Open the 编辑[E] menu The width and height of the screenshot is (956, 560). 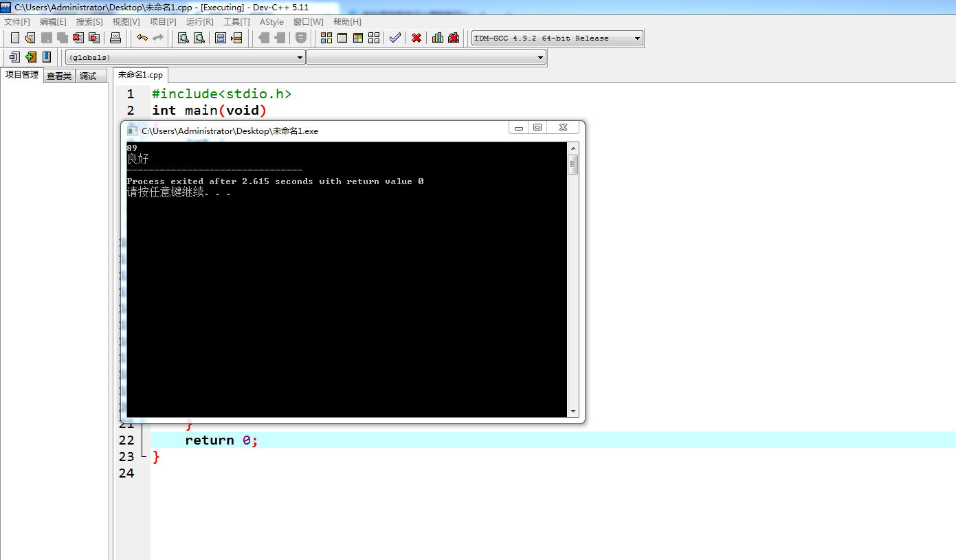coord(53,22)
